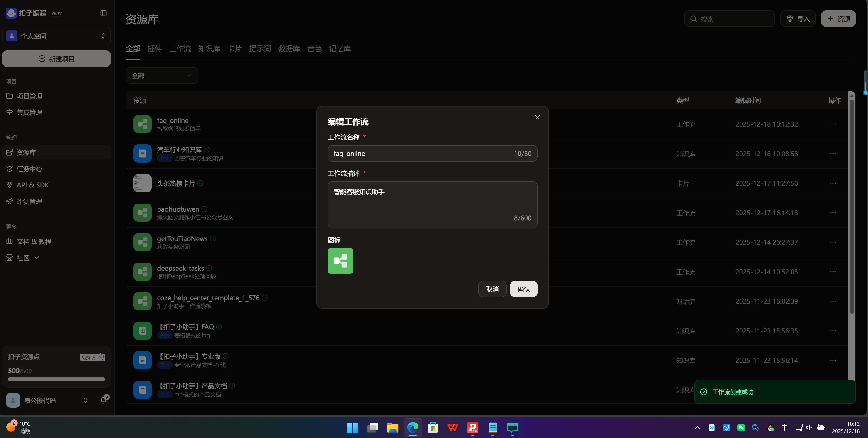Switch to the 工作流 tab

tap(180, 49)
